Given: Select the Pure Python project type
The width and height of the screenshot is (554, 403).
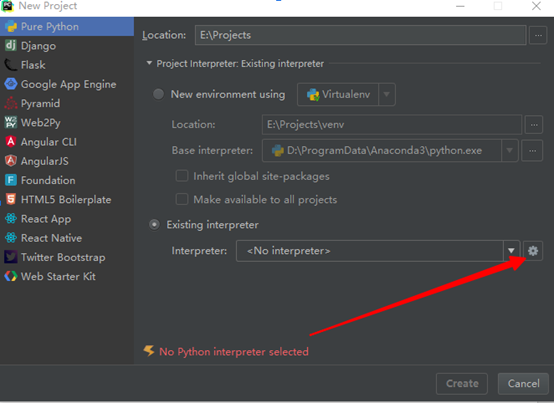Looking at the screenshot, I should [67, 26].
